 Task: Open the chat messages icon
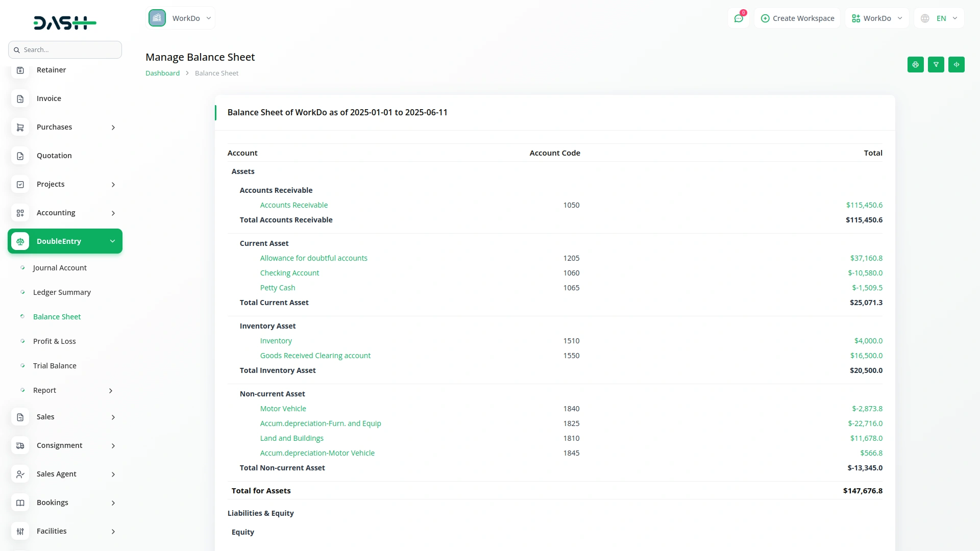point(738,18)
